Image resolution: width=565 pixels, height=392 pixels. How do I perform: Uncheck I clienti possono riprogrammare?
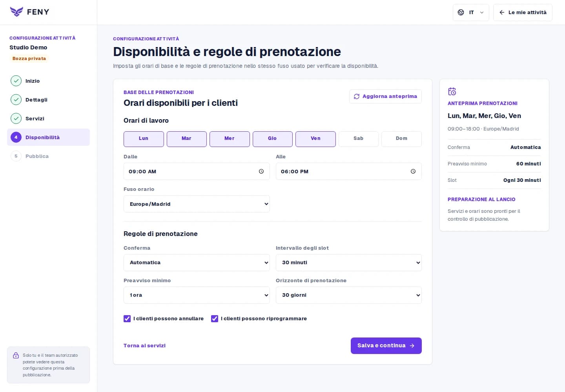(x=215, y=319)
